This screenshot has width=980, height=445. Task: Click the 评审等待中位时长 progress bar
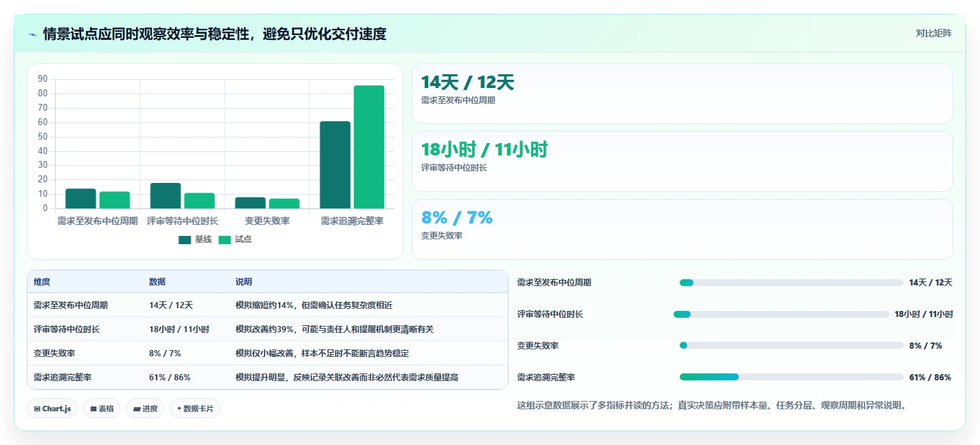coord(781,314)
